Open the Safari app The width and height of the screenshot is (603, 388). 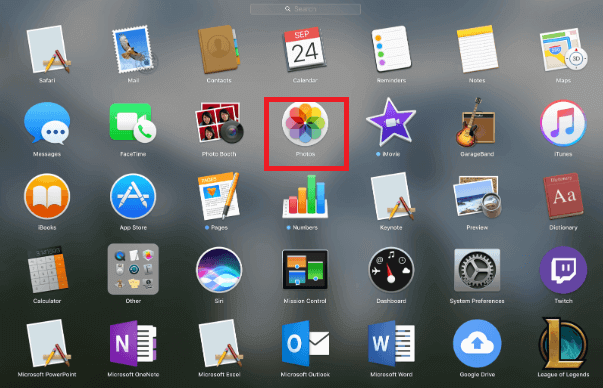48,49
